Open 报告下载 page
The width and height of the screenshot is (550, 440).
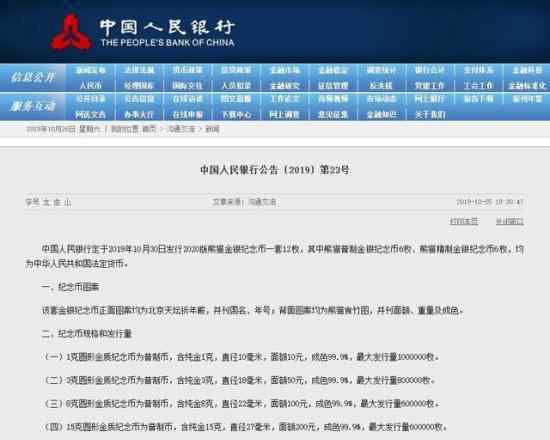coord(478,99)
